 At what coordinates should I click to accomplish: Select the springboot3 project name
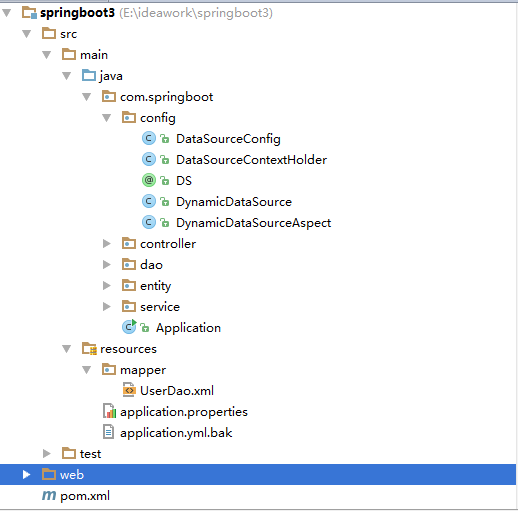(x=77, y=13)
